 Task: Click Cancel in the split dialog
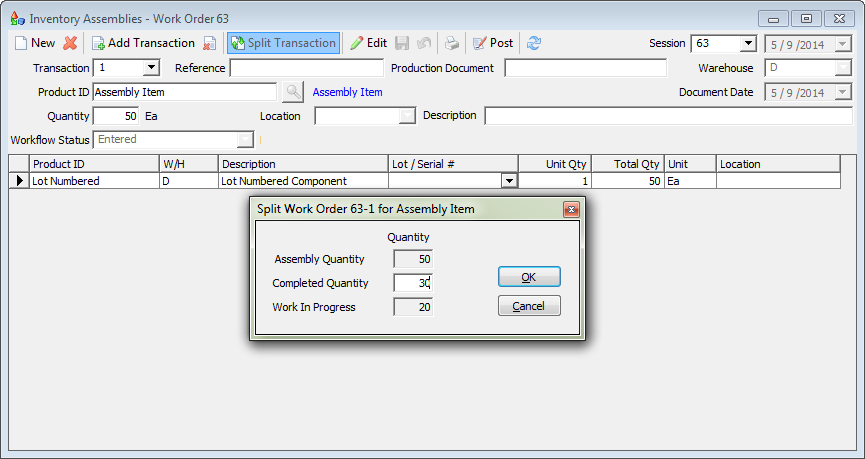pyautogui.click(x=529, y=306)
